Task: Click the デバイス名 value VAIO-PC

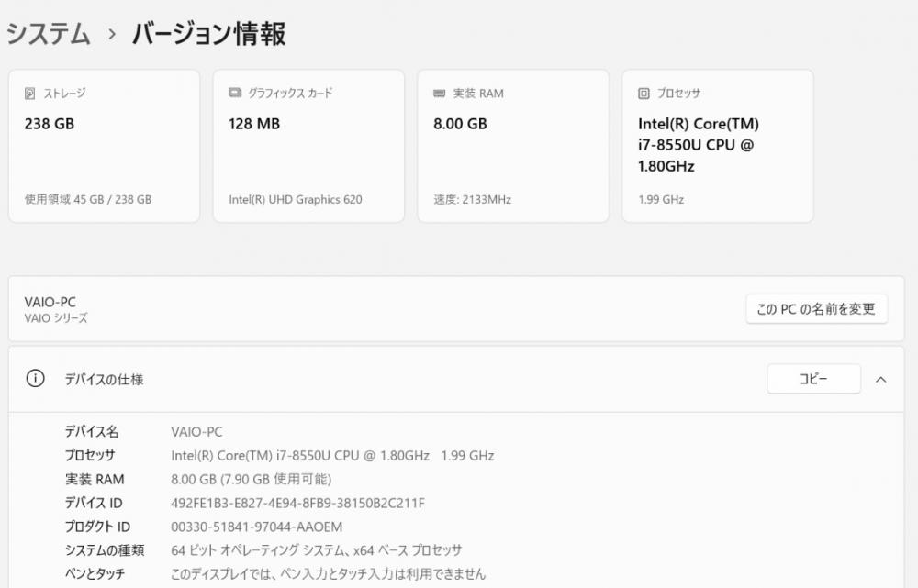Action: [x=196, y=432]
